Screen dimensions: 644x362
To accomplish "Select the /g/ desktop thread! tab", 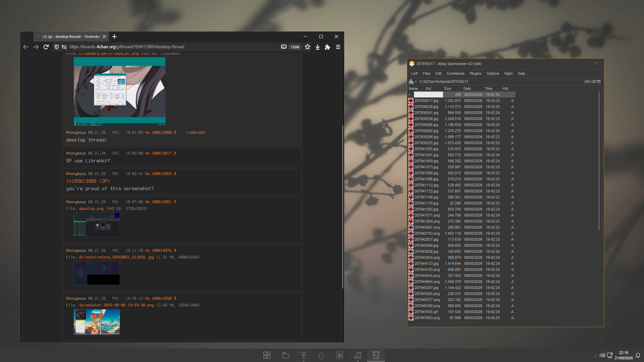I will pos(71,37).
